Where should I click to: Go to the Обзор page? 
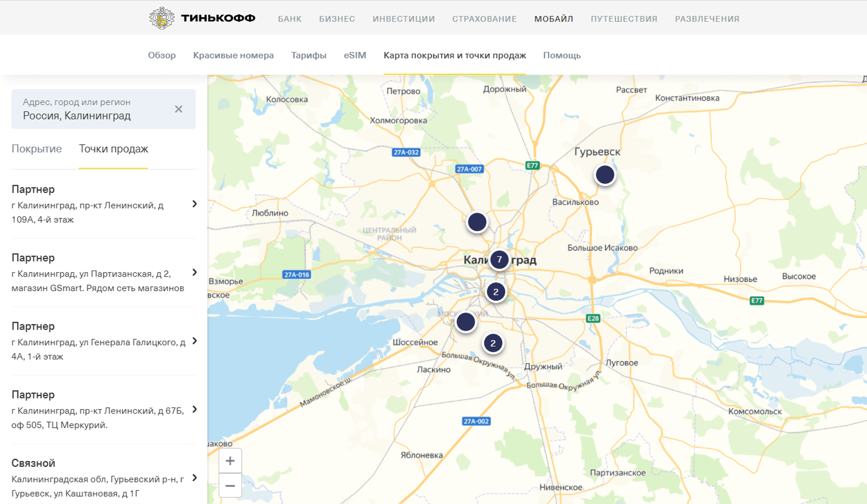click(x=162, y=55)
